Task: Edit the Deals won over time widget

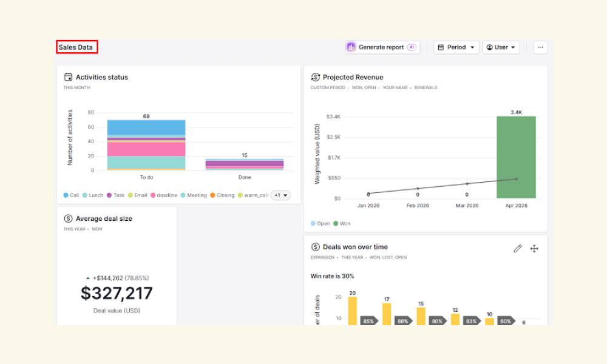Action: pyautogui.click(x=518, y=249)
